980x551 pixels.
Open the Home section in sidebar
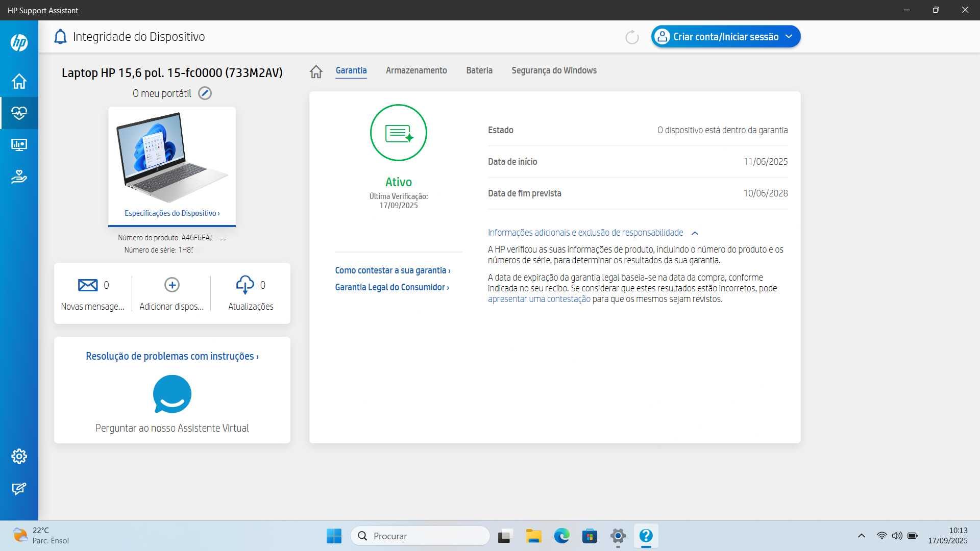(19, 81)
